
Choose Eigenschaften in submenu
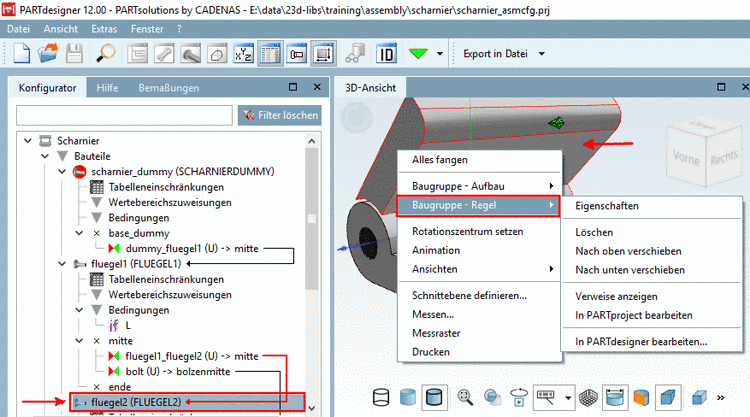pos(607,206)
